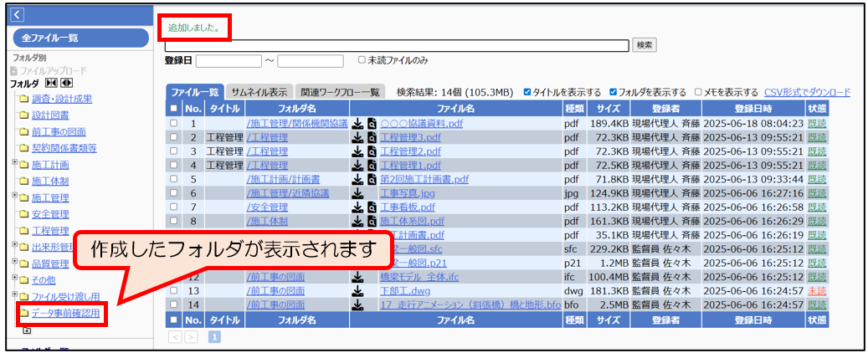The width and height of the screenshot is (868, 358).
Task: Preview the 工程管理3.pdf file using its preview icon
Action: click(x=371, y=137)
